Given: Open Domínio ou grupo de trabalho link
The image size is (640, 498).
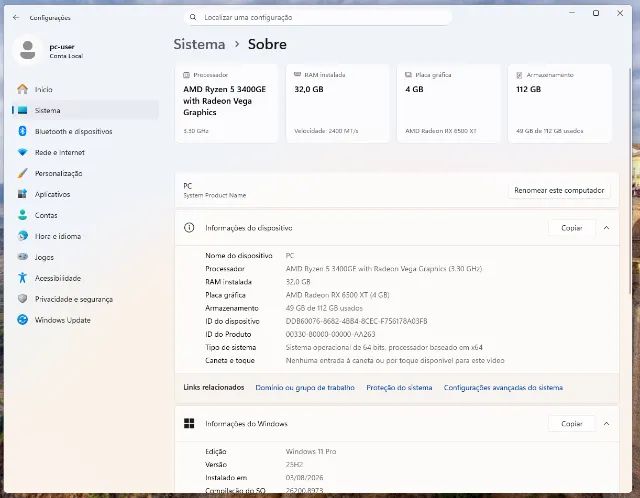Looking at the screenshot, I should point(305,387).
